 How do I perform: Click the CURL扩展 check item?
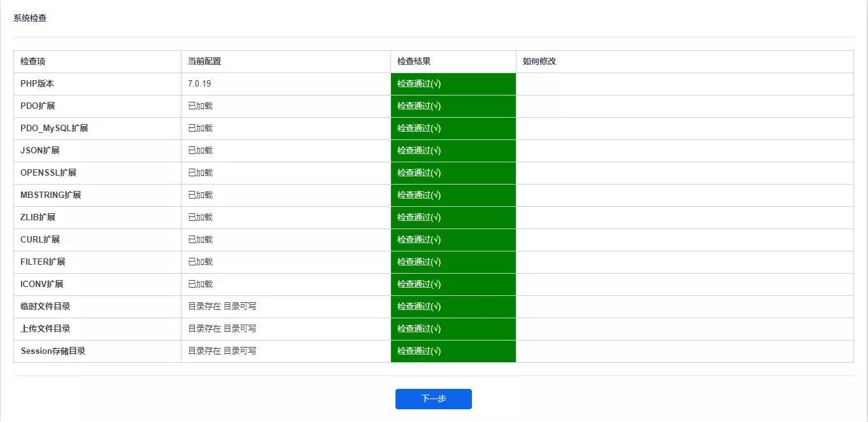pos(40,240)
